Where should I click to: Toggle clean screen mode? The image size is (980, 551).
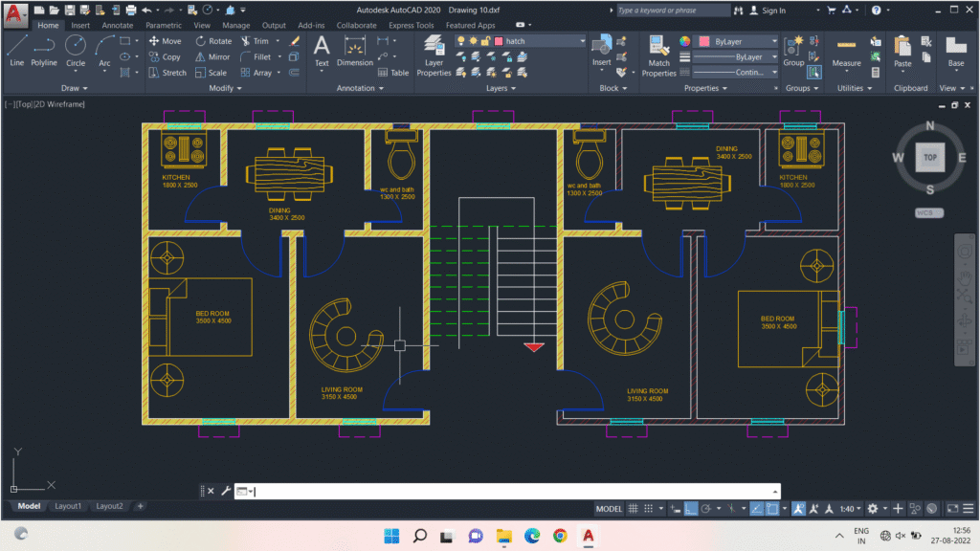point(952,509)
